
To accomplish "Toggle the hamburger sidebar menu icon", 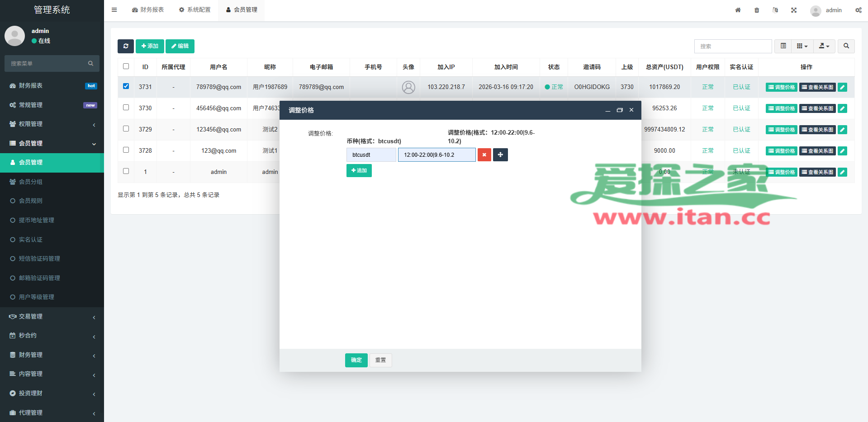I will (x=114, y=10).
